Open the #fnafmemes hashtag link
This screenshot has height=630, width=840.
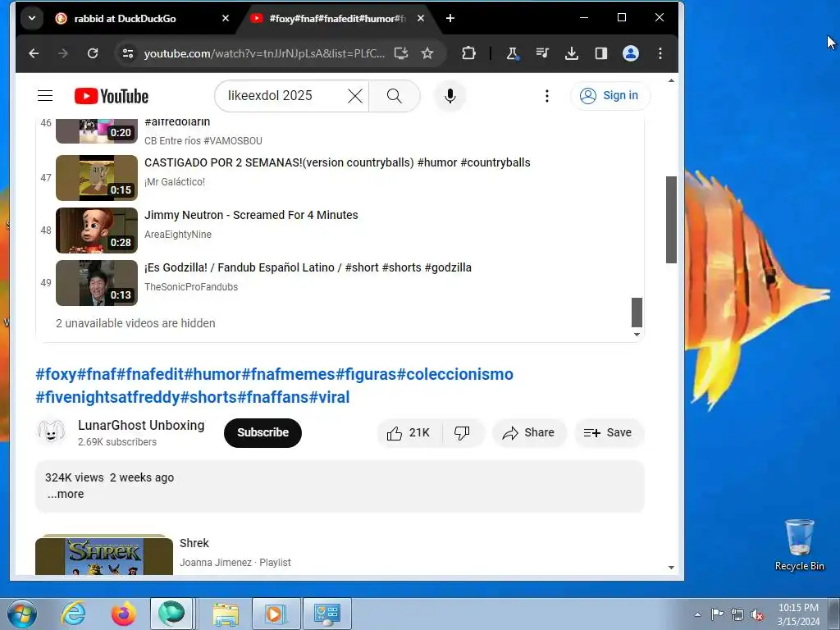[288, 374]
